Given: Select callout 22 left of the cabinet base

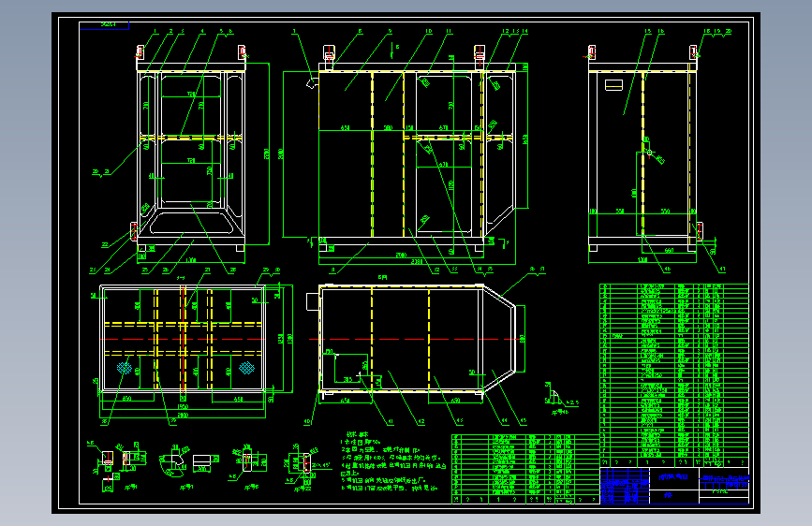Looking at the screenshot, I should click(x=105, y=245).
